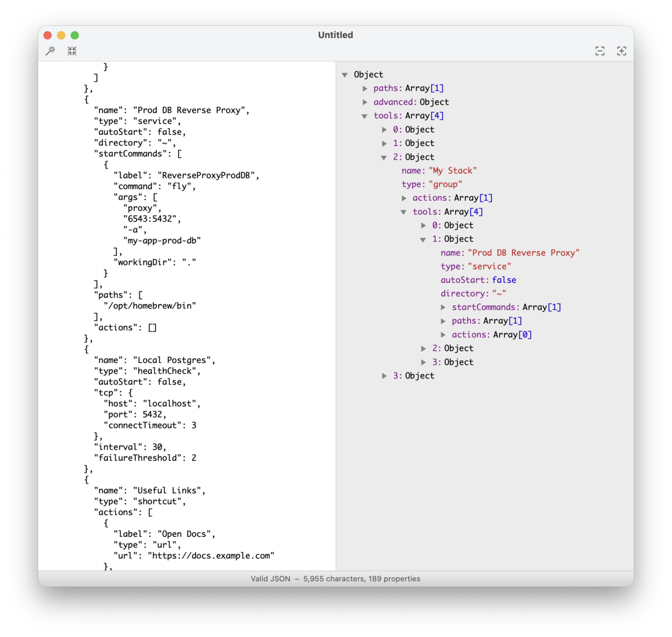Expand top-level tools item 3: Object
Viewport: 672px width, 637px height.
pos(384,376)
